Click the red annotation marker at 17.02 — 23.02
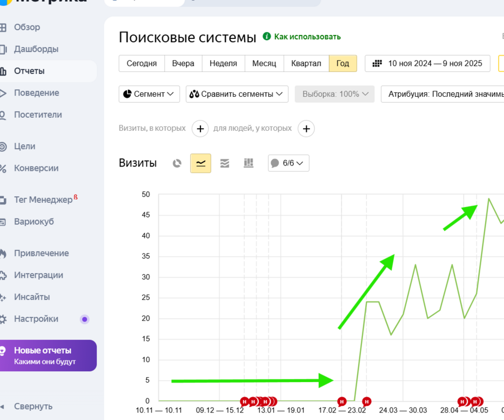 (x=341, y=401)
